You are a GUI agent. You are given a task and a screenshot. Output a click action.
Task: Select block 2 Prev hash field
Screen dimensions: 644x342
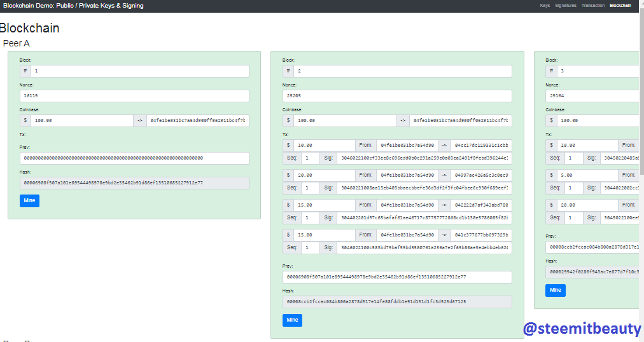point(397,277)
